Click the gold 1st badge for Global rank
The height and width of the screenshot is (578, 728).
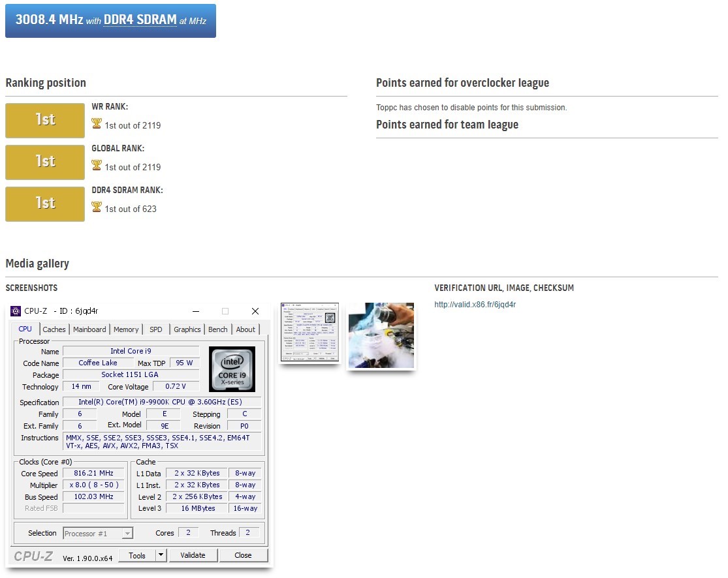(45, 162)
